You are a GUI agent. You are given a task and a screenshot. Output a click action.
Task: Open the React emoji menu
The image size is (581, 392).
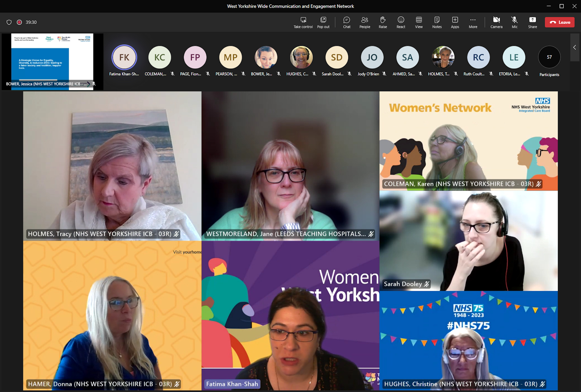(x=401, y=22)
